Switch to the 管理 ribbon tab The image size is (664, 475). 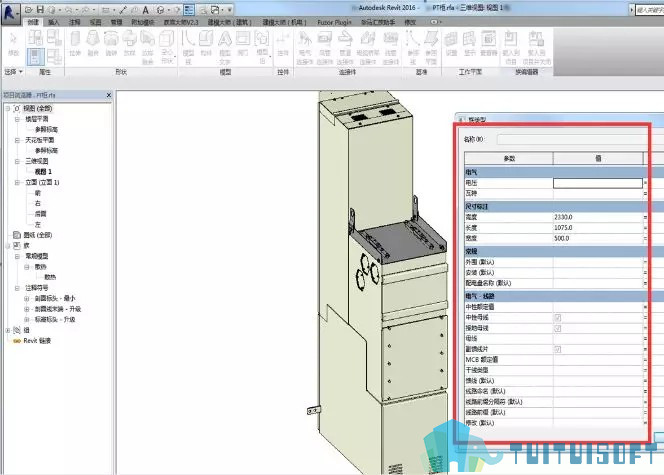tap(116, 22)
